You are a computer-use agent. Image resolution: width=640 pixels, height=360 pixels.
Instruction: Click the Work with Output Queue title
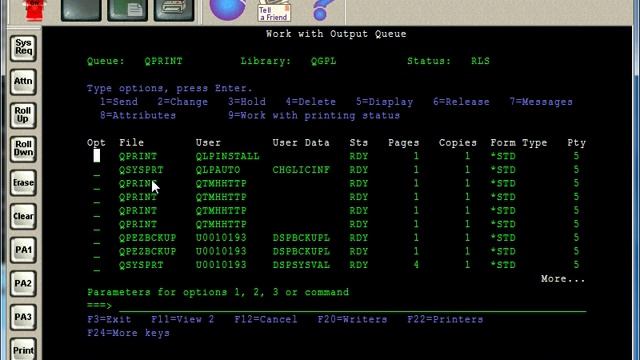point(336,34)
